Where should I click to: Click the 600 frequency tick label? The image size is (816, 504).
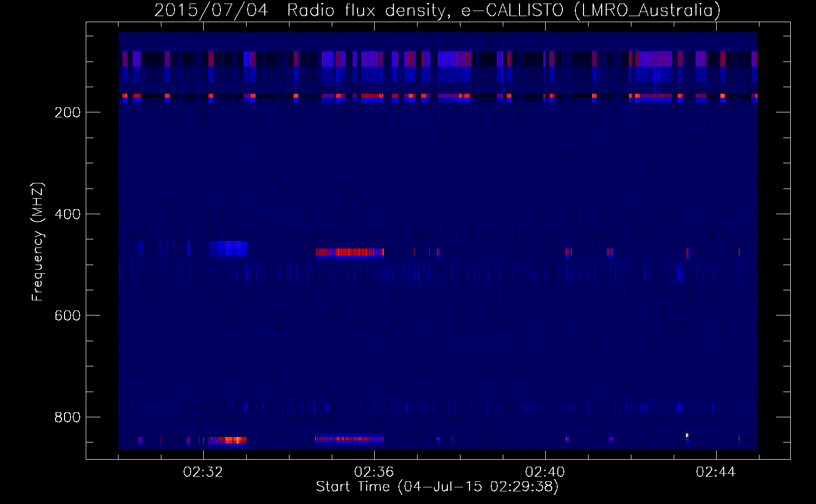tap(68, 316)
